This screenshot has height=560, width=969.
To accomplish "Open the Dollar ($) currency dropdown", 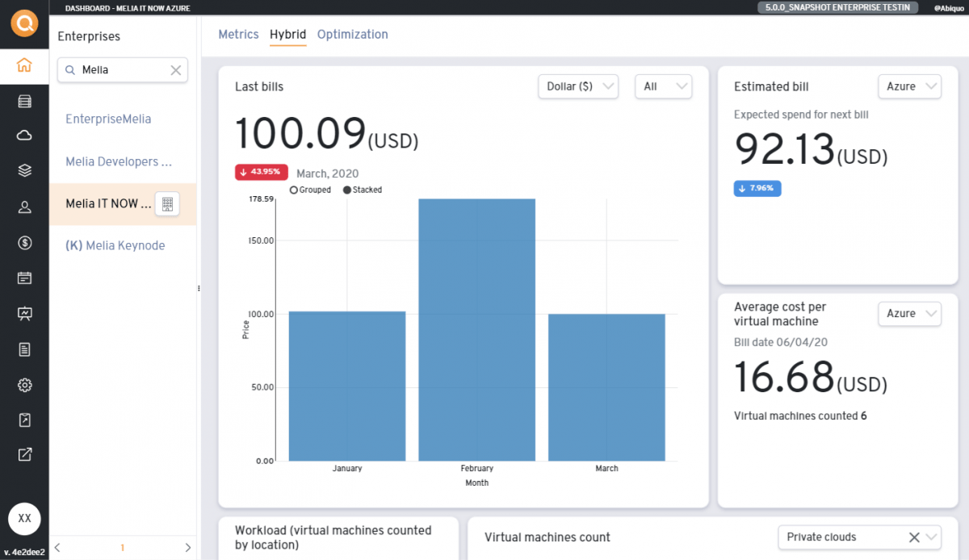I will point(577,86).
